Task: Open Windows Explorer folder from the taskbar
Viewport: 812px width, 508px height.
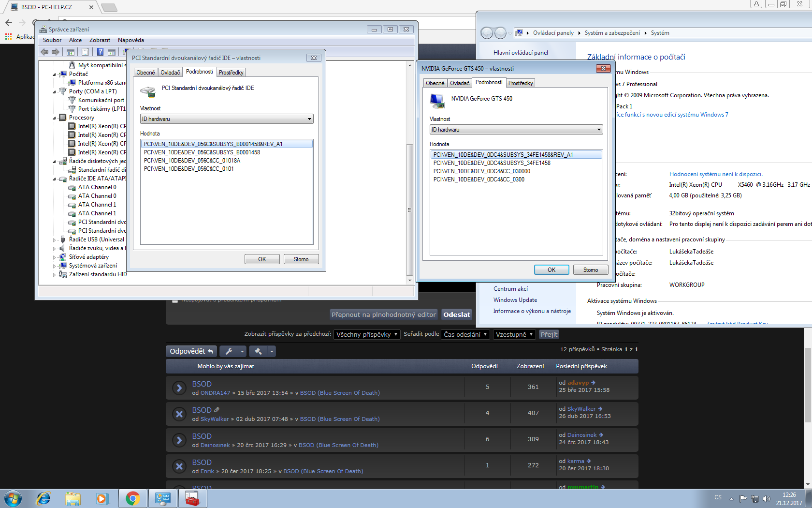Action: (73, 498)
